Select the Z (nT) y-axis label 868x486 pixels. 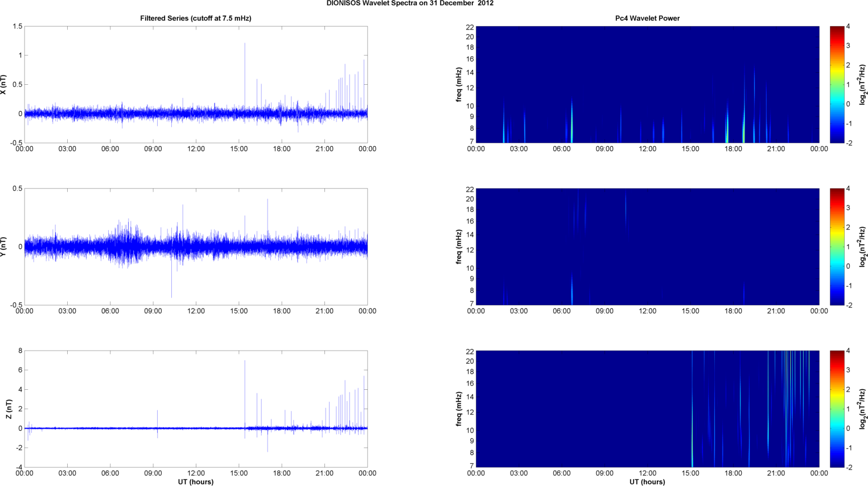[x=9, y=409]
